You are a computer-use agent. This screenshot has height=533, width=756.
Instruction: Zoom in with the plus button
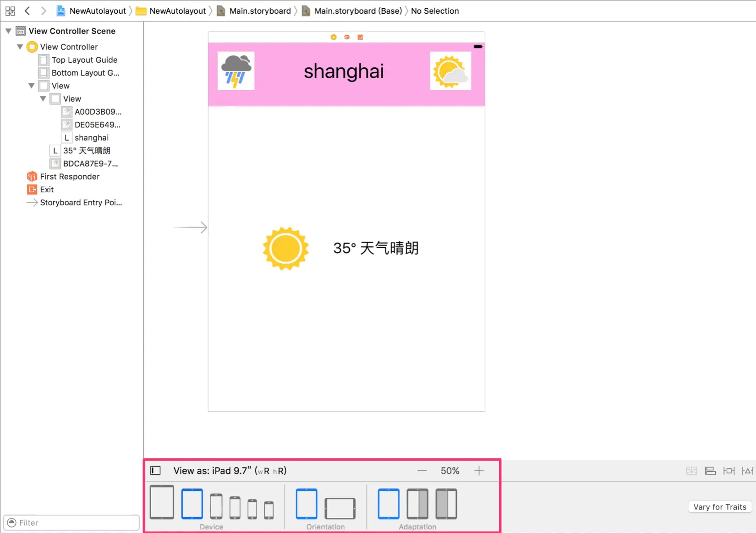coord(479,471)
